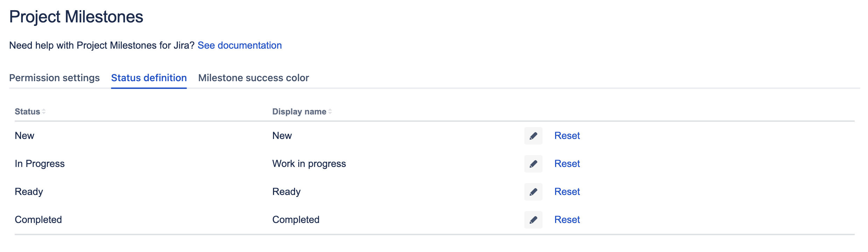Sort the table by Display name column
868x252 pixels.
click(x=330, y=111)
